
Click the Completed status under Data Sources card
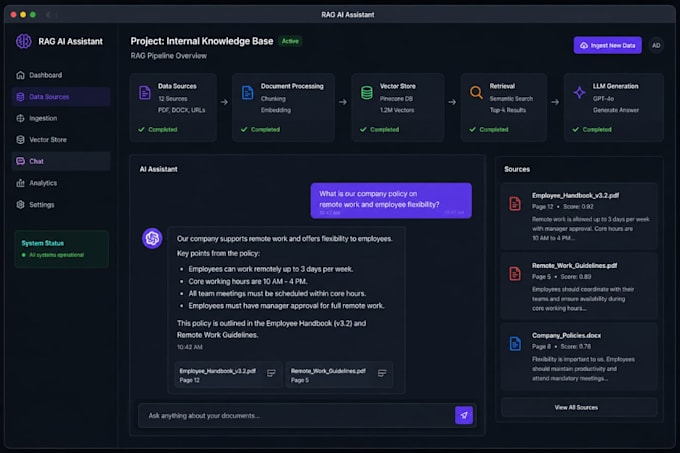158,130
